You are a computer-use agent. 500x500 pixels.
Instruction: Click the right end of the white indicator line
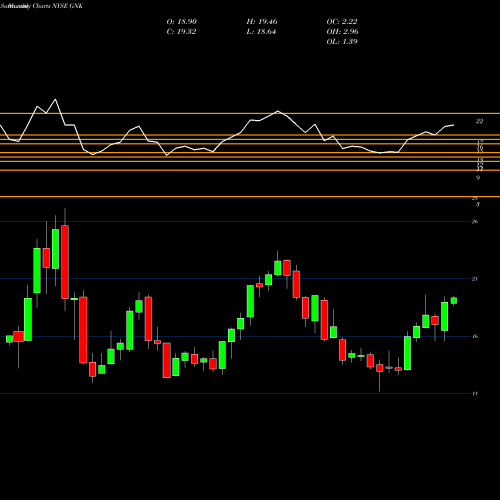(453, 125)
